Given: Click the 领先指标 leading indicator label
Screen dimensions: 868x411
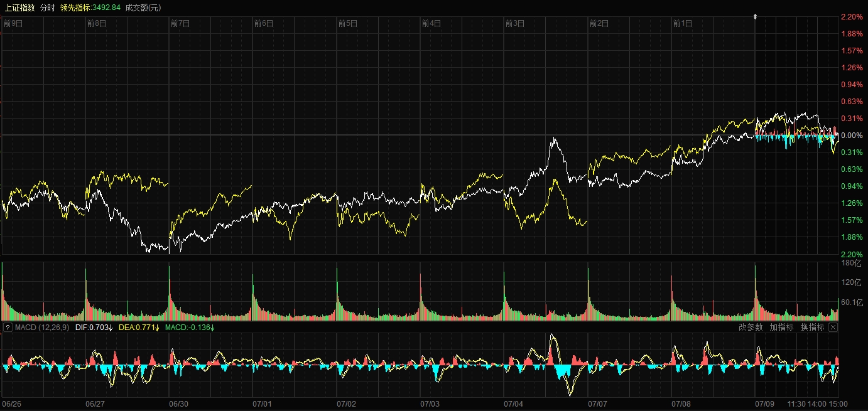Looking at the screenshot, I should pos(90,8).
